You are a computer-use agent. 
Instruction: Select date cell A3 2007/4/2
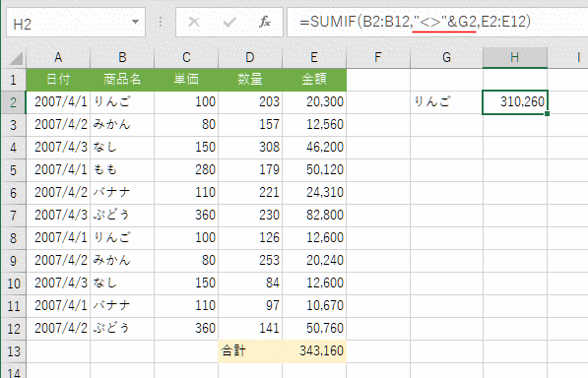(58, 125)
